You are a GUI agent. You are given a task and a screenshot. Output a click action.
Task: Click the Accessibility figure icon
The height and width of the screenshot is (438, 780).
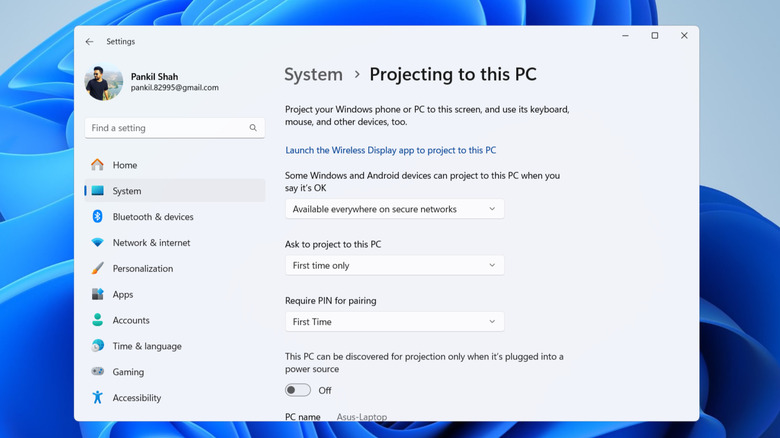tap(97, 398)
